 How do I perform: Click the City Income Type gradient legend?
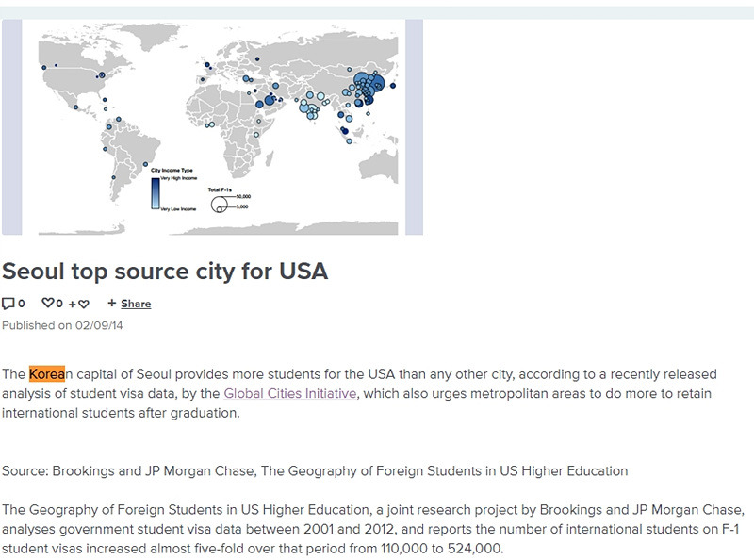155,193
